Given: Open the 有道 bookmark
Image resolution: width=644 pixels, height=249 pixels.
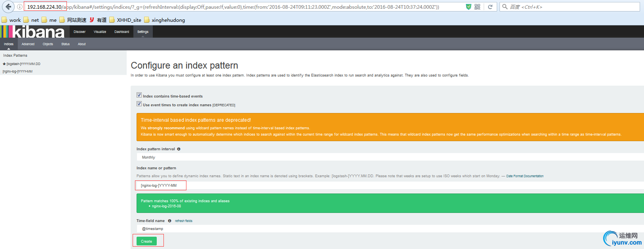Looking at the screenshot, I should (x=98, y=20).
